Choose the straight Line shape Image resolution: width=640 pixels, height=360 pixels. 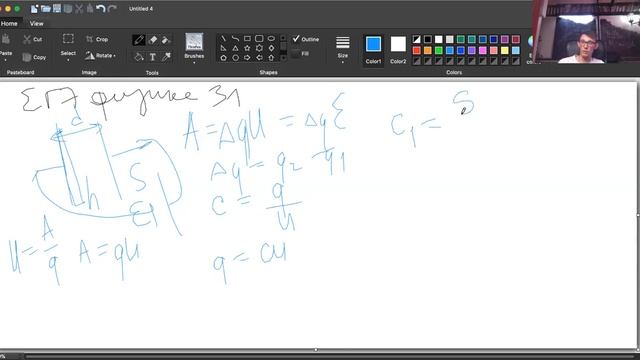(223, 39)
